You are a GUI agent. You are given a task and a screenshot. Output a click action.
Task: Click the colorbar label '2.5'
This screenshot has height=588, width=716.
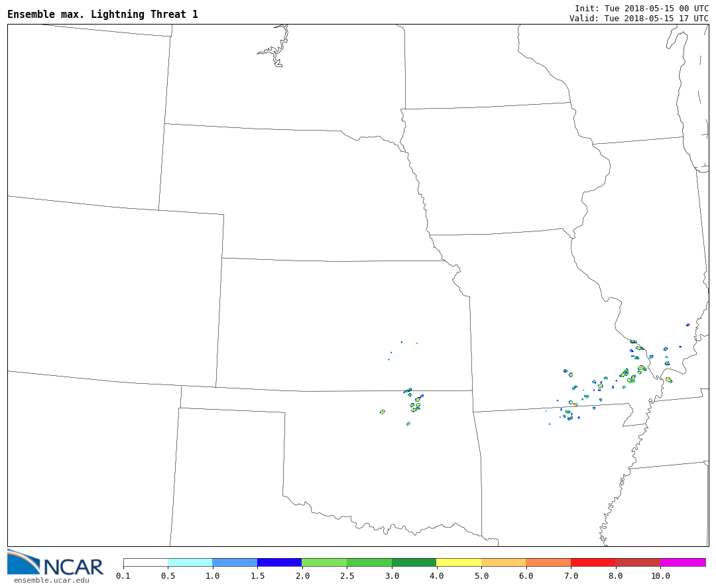pyautogui.click(x=347, y=576)
